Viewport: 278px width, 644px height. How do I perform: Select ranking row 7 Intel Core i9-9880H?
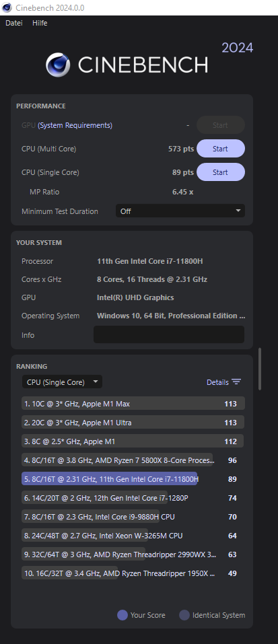pos(133,517)
